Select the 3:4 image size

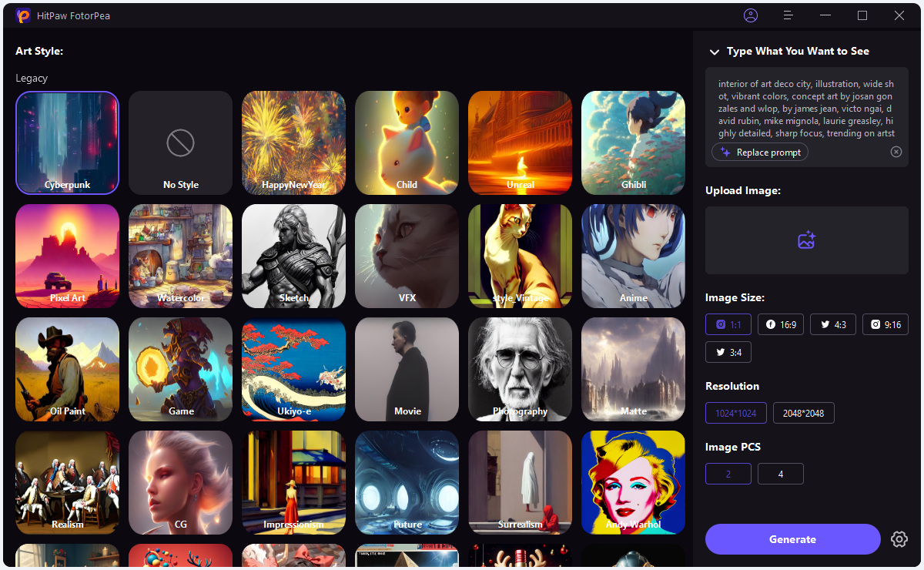point(728,352)
